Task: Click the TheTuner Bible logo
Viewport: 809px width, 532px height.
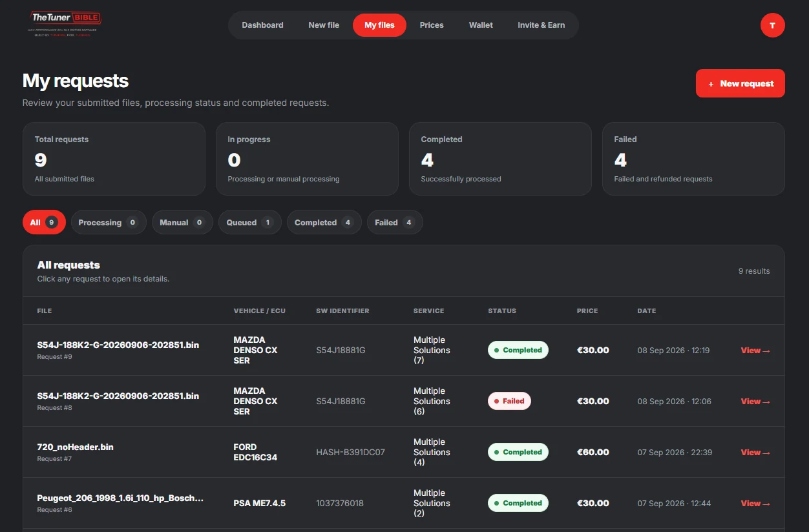Action: point(65,24)
